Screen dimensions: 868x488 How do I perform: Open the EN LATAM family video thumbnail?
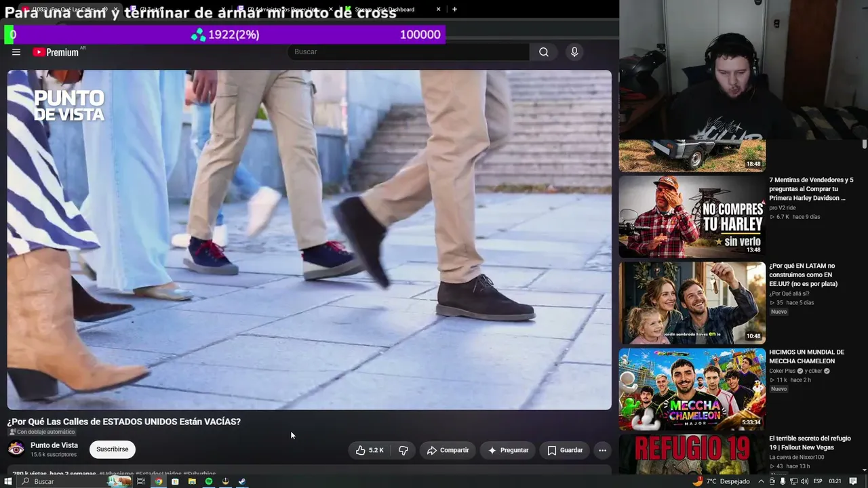[x=692, y=303]
